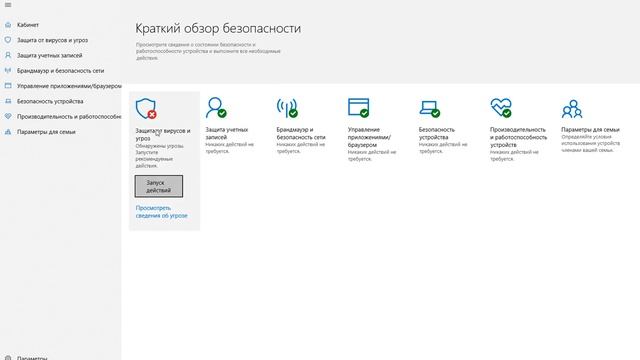The image size is (640, 360).
Task: Click the shield icon in sidebar
Action: point(8,40)
